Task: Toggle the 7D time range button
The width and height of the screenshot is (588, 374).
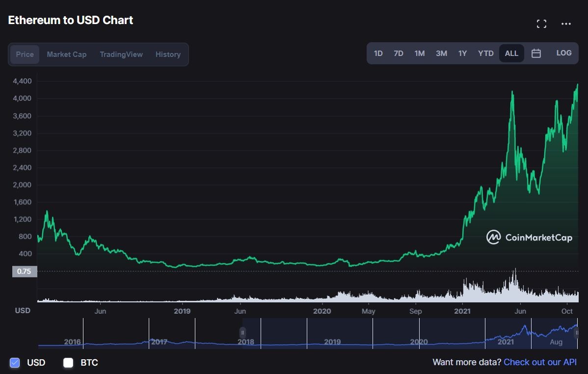Action: 398,53
